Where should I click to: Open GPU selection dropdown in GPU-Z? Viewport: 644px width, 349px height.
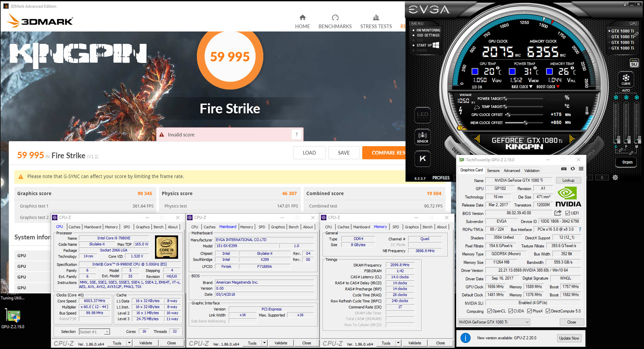494,322
